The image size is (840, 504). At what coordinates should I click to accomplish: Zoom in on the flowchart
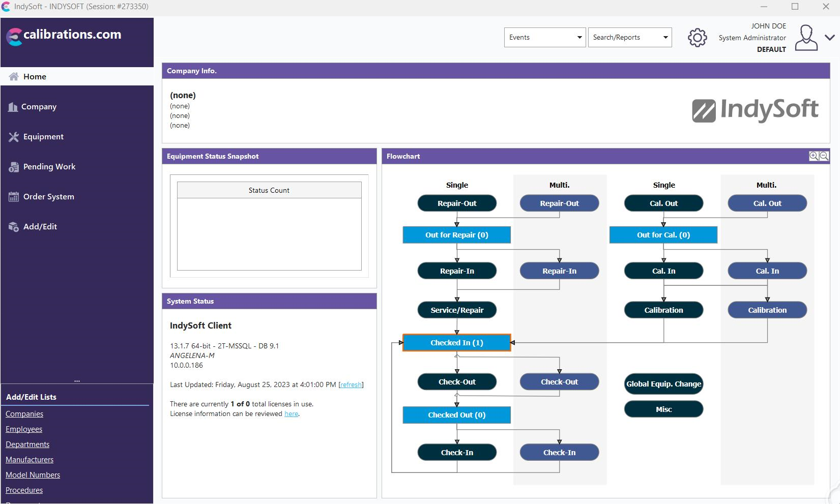(814, 156)
